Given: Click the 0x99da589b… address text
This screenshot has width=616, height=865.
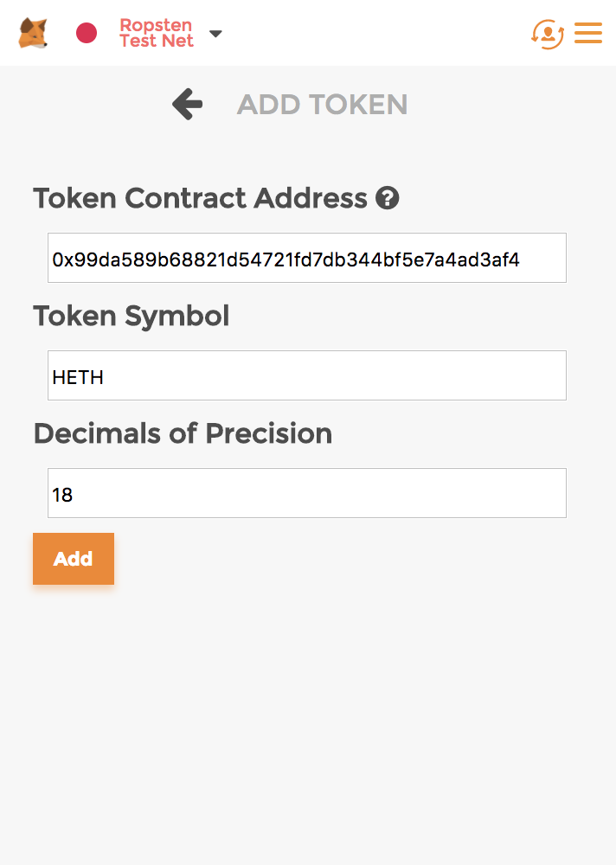Looking at the screenshot, I should [x=286, y=259].
